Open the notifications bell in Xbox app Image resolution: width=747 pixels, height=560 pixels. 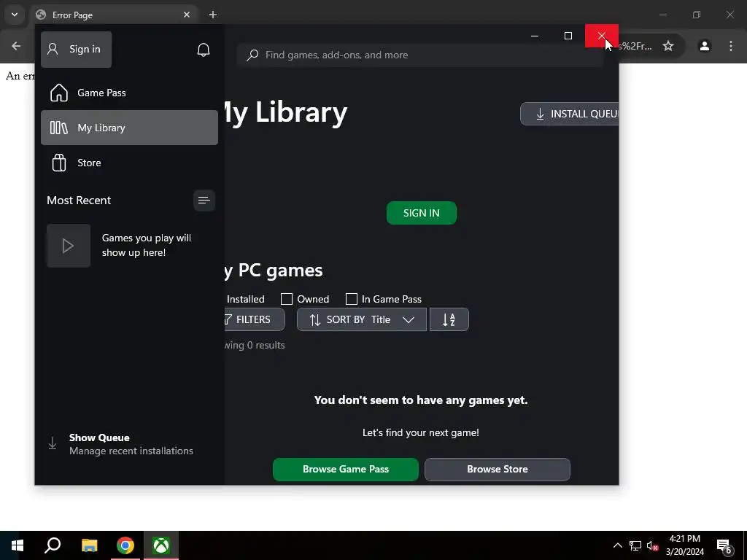click(x=204, y=50)
